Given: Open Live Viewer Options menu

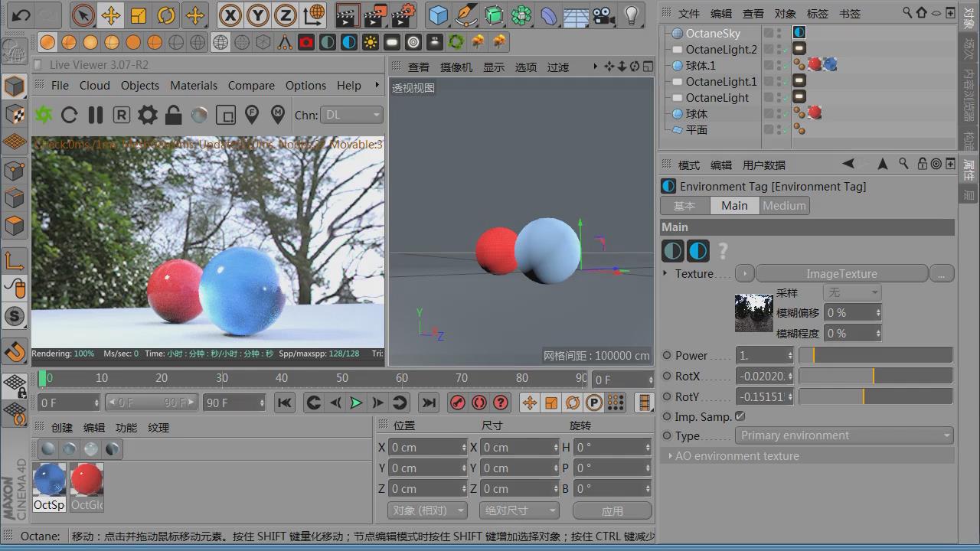Looking at the screenshot, I should coord(305,85).
